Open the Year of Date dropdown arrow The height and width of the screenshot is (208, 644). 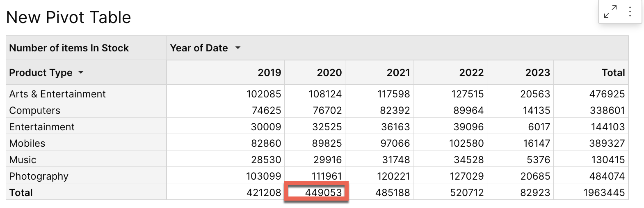point(238,48)
